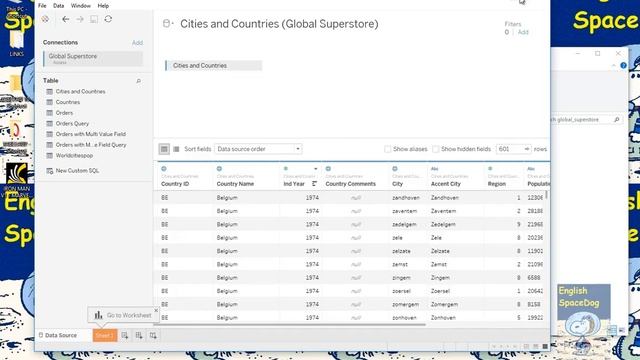
Task: Click New Custom SQL
Action: pos(77,171)
